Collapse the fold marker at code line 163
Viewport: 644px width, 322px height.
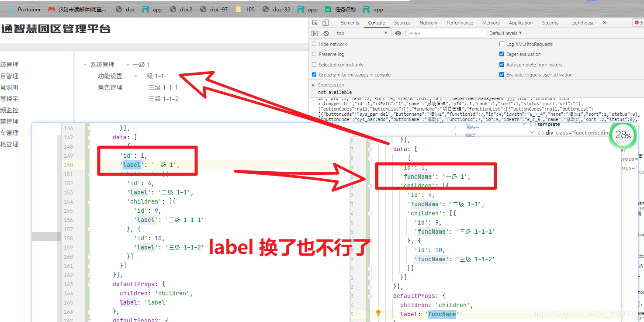(89, 284)
